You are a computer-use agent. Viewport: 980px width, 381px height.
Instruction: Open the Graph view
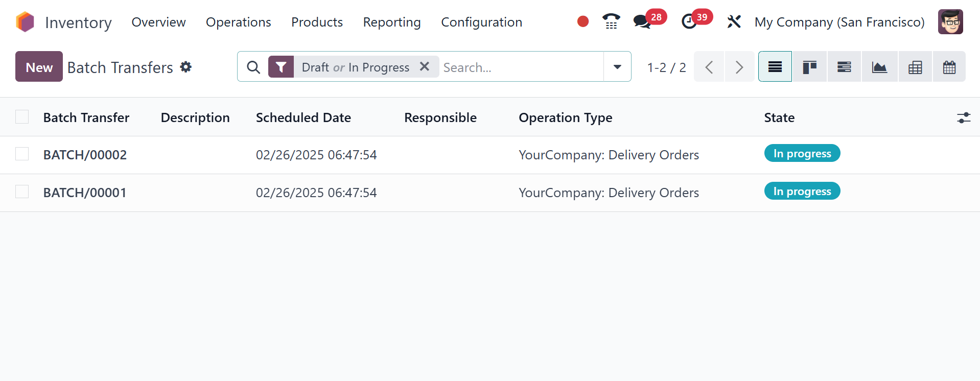coord(879,67)
